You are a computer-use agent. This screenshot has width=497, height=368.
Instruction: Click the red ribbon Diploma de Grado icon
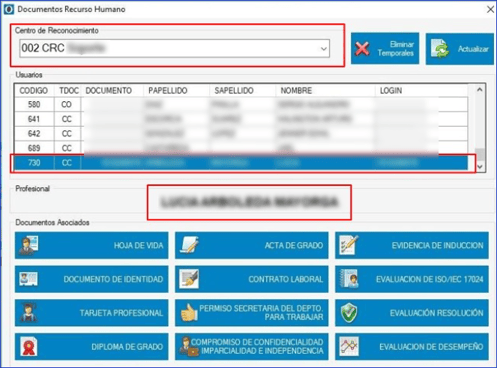[29, 347]
